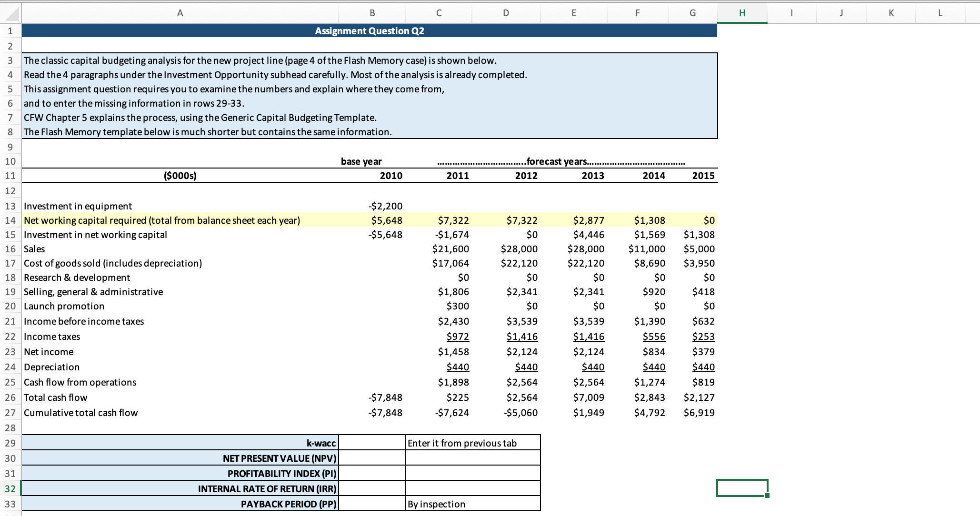Screen dimensions: 980x516
Task: Select column D header
Action: pyautogui.click(x=506, y=13)
